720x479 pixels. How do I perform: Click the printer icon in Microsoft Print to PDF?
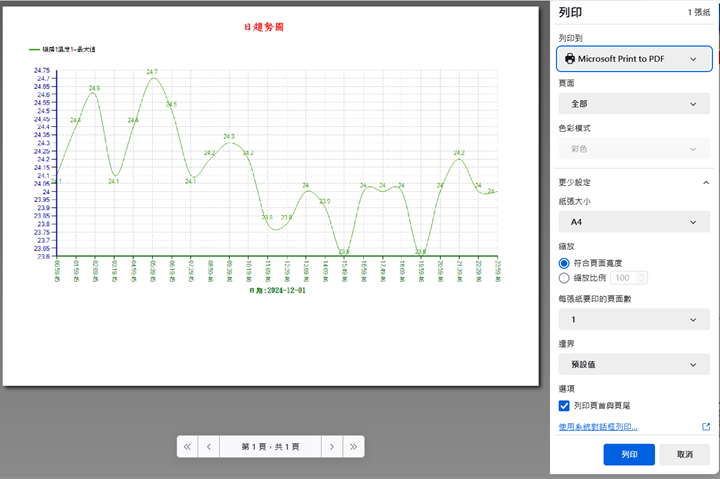point(570,59)
